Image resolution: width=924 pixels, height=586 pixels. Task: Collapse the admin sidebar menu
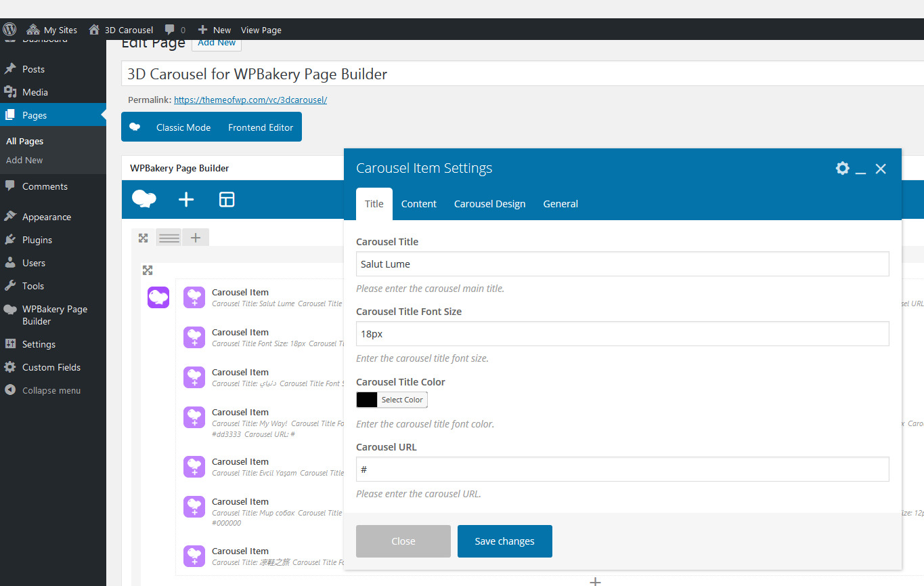click(53, 390)
